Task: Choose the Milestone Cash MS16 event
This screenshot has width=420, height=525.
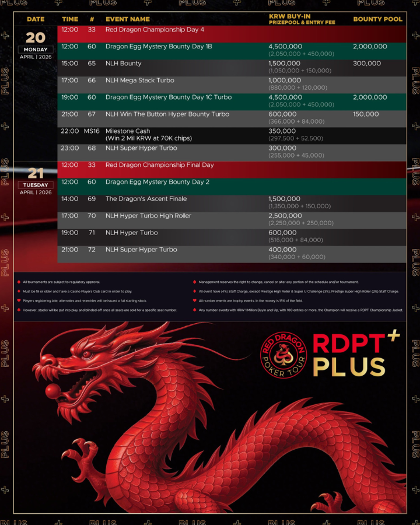Action: point(127,131)
